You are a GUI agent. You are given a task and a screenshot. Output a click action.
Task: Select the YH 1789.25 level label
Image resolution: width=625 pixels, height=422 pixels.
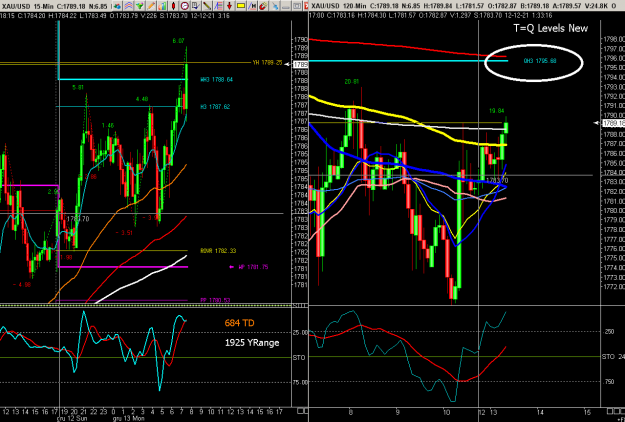click(267, 63)
